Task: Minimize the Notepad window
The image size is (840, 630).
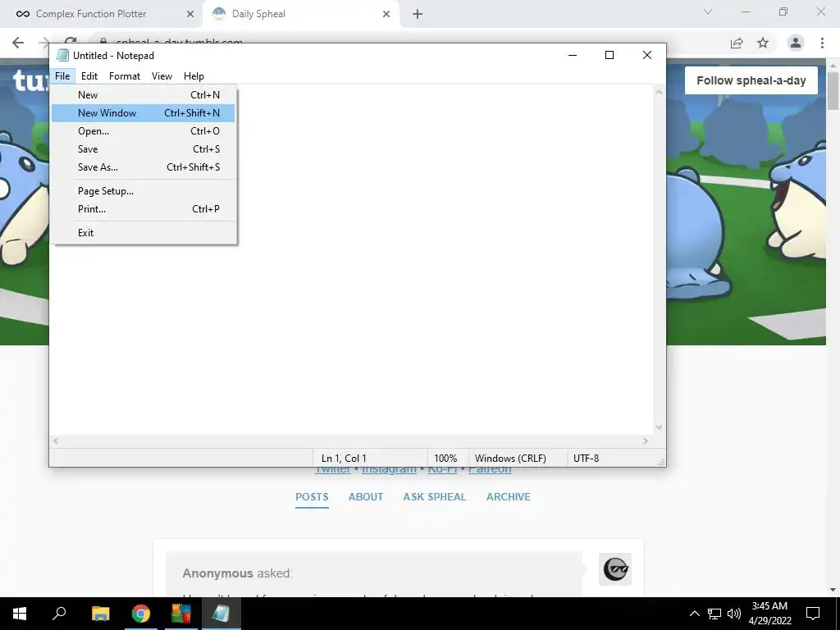Action: [x=573, y=55]
